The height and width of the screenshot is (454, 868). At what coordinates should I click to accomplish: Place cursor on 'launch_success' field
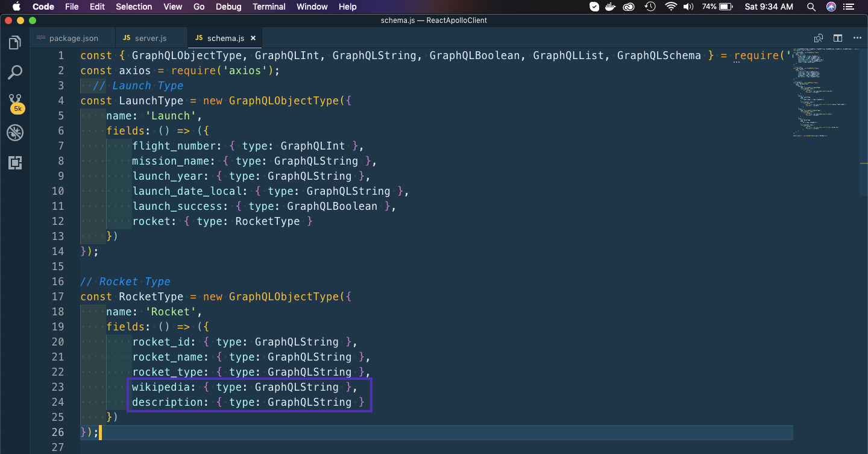point(177,206)
